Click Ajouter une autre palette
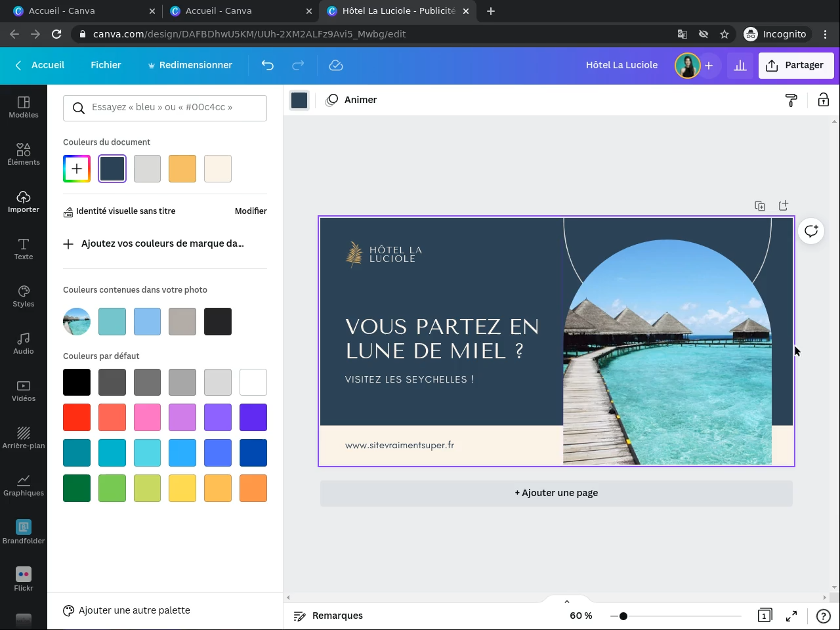Image resolution: width=840 pixels, height=630 pixels. pos(127,610)
